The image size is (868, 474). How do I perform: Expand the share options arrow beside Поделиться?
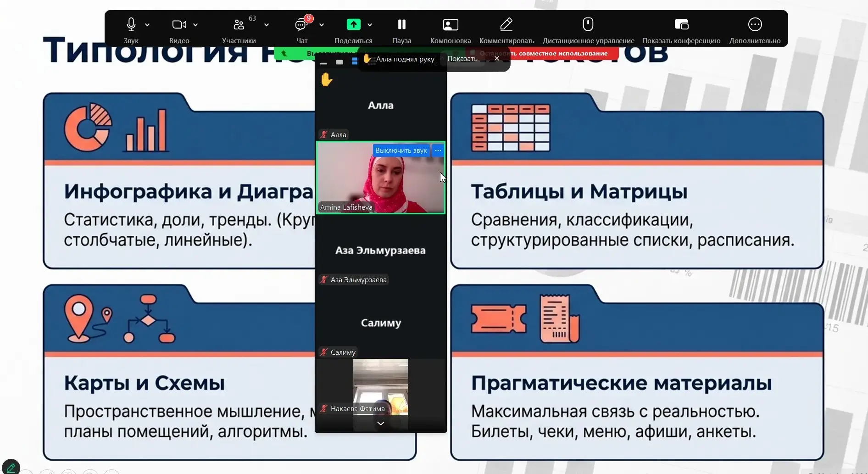pos(370,25)
